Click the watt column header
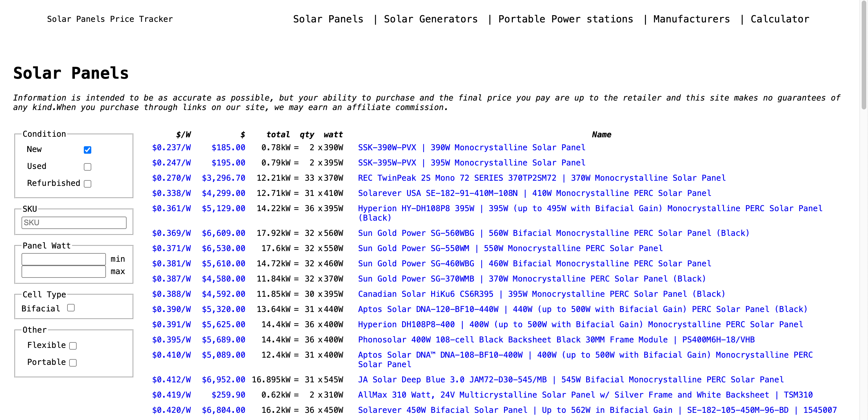This screenshot has height=420, width=868. pyautogui.click(x=333, y=135)
